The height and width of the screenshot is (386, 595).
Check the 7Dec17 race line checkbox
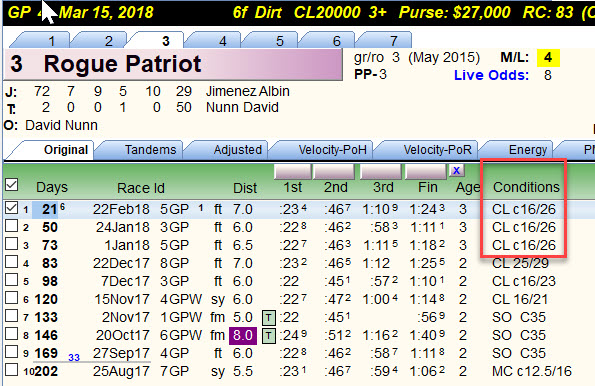pos(11,280)
